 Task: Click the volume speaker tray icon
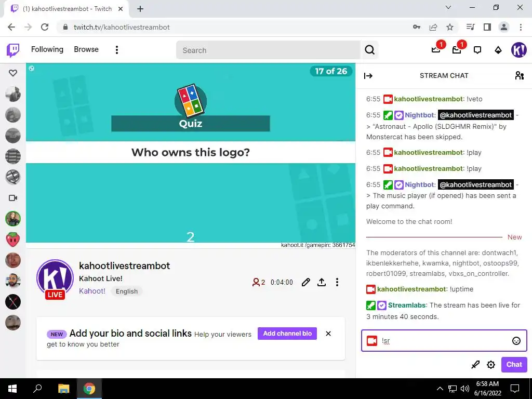[x=465, y=389]
